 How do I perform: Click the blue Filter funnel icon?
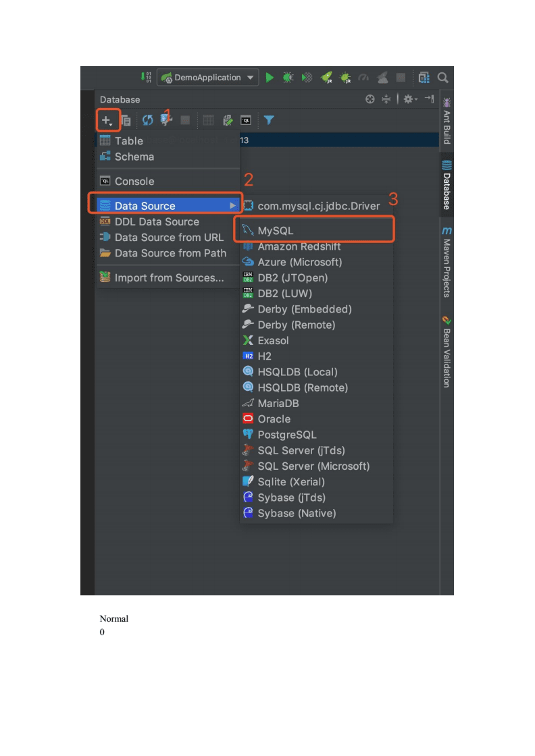point(269,120)
